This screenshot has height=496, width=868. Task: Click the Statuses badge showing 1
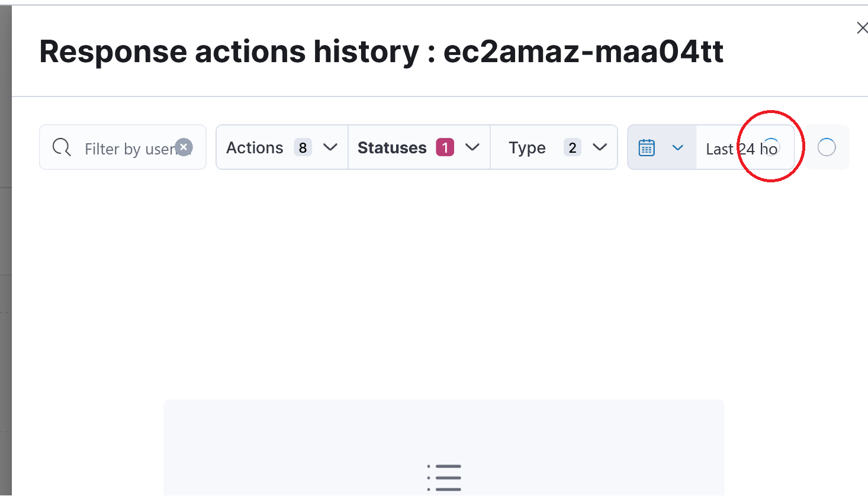pyautogui.click(x=445, y=147)
